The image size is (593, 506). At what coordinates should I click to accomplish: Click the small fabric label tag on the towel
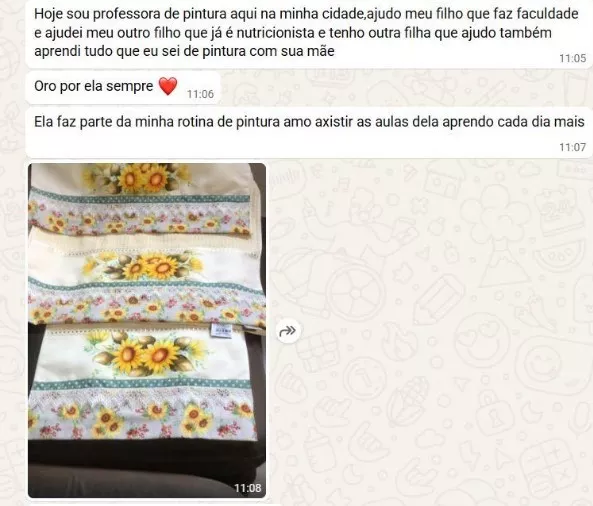tap(218, 331)
